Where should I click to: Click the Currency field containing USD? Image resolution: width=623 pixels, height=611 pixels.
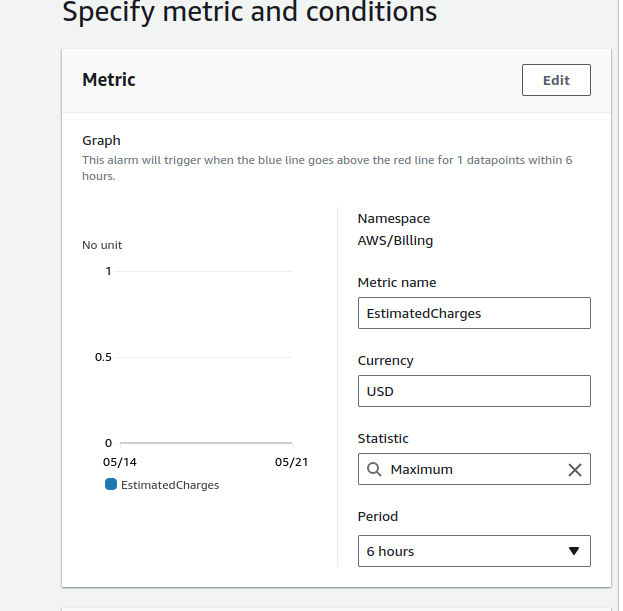click(x=474, y=391)
